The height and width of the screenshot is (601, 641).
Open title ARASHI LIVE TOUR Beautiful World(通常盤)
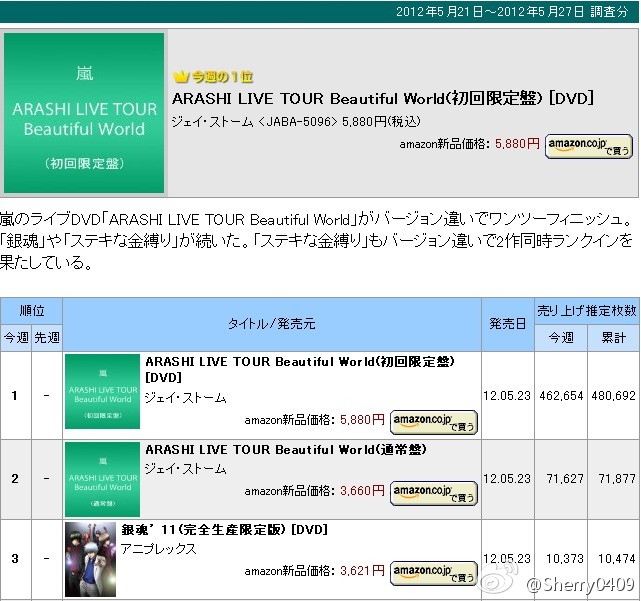[286, 450]
